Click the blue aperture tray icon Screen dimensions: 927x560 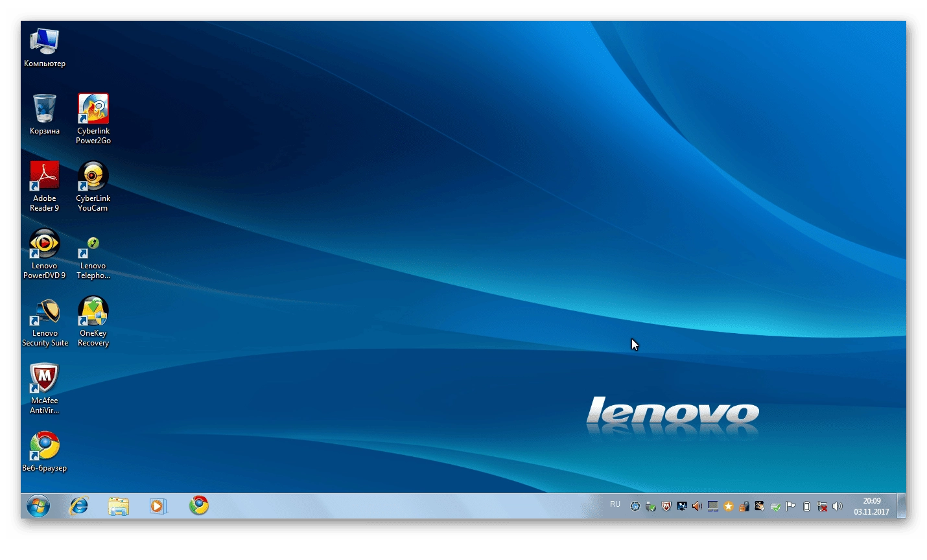(x=635, y=506)
